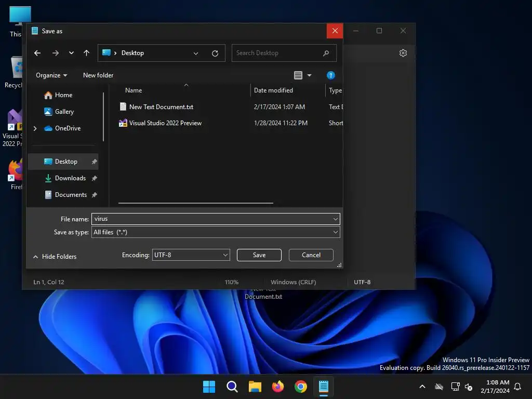Image resolution: width=532 pixels, height=399 pixels.
Task: Click UTF-8 in Notepad status bar
Action: point(362,282)
